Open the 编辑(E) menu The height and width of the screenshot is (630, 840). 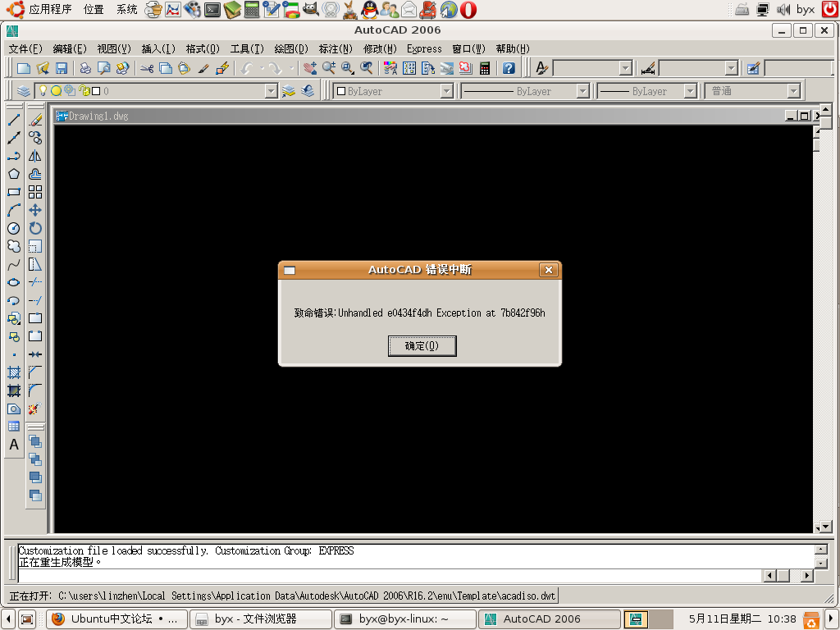[70, 48]
